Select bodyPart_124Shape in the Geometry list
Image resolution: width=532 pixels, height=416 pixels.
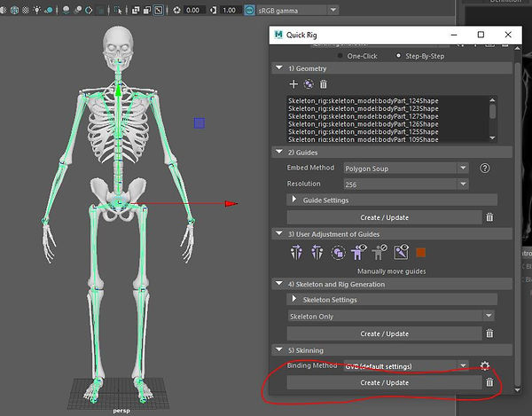pos(363,101)
